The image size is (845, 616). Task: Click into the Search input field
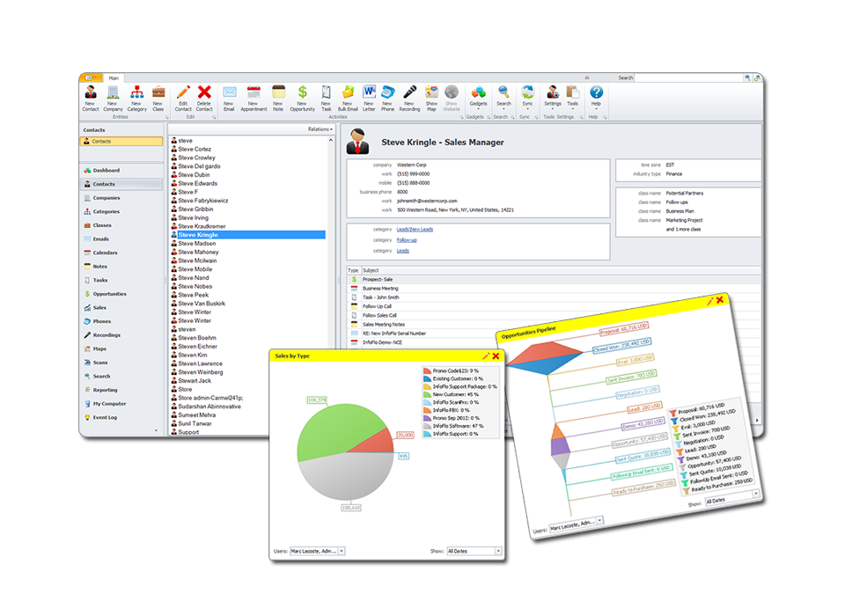[689, 78]
